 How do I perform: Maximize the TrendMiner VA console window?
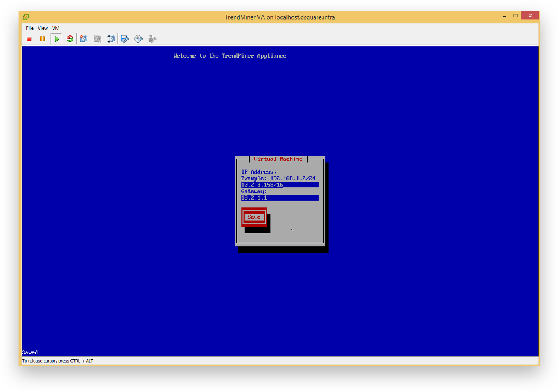click(x=515, y=16)
